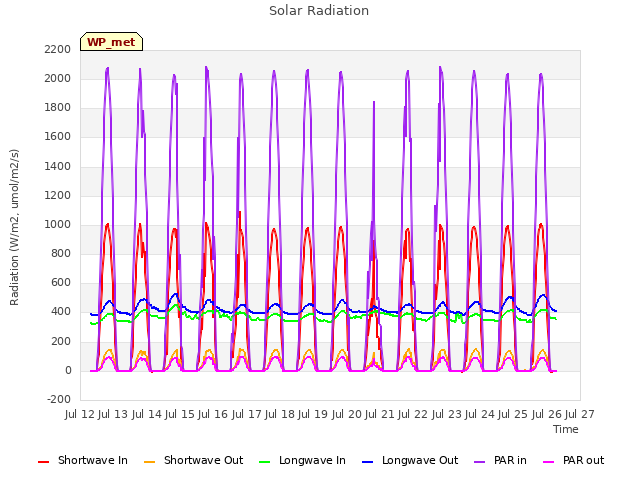Click the purple PAR in legend swatch
Screen dimensions: 640x480
point(480,462)
